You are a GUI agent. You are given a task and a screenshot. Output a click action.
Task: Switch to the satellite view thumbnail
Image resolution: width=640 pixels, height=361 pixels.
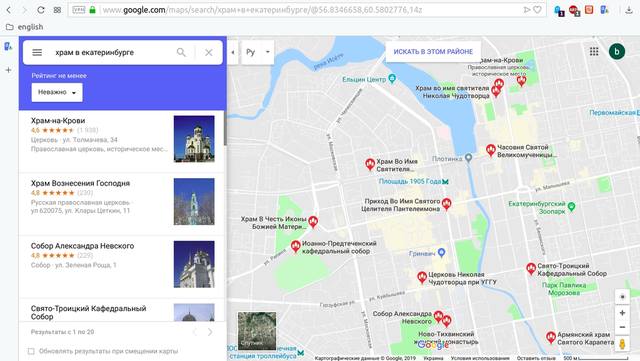pyautogui.click(x=257, y=331)
